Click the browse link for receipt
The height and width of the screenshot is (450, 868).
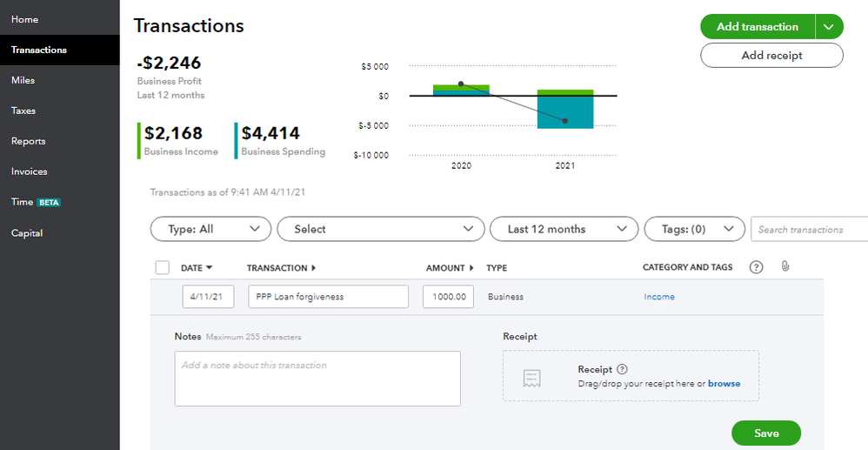pyautogui.click(x=724, y=384)
